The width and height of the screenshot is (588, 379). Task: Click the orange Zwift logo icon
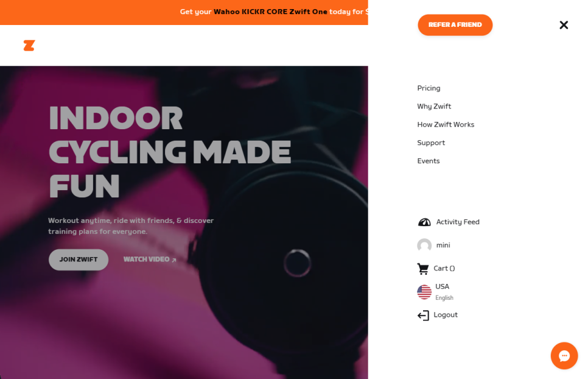[29, 46]
